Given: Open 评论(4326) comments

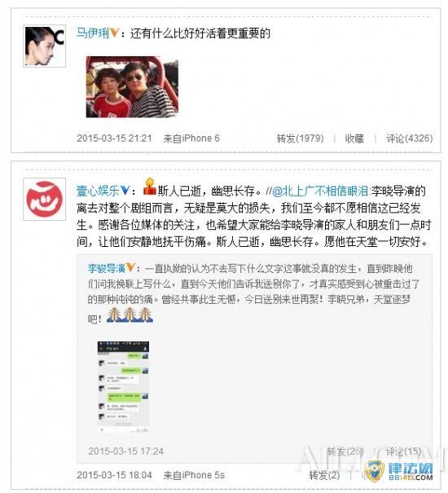Looking at the screenshot, I should [x=410, y=139].
